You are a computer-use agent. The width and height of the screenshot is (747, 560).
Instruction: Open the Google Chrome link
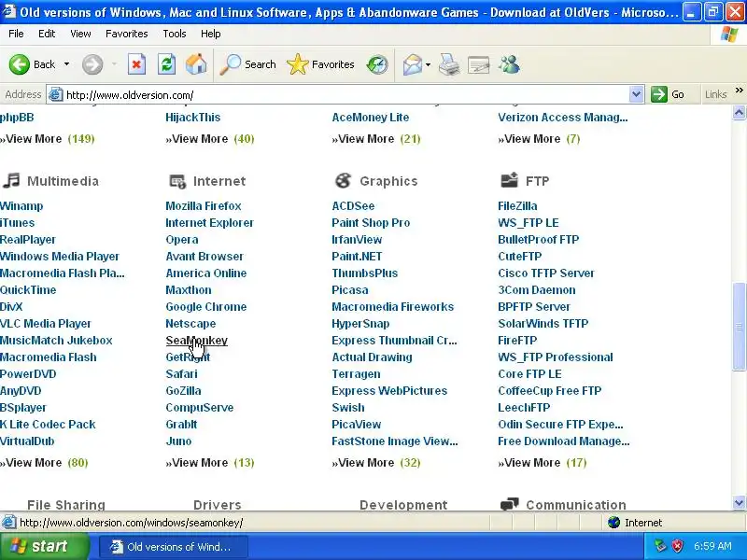tap(206, 307)
